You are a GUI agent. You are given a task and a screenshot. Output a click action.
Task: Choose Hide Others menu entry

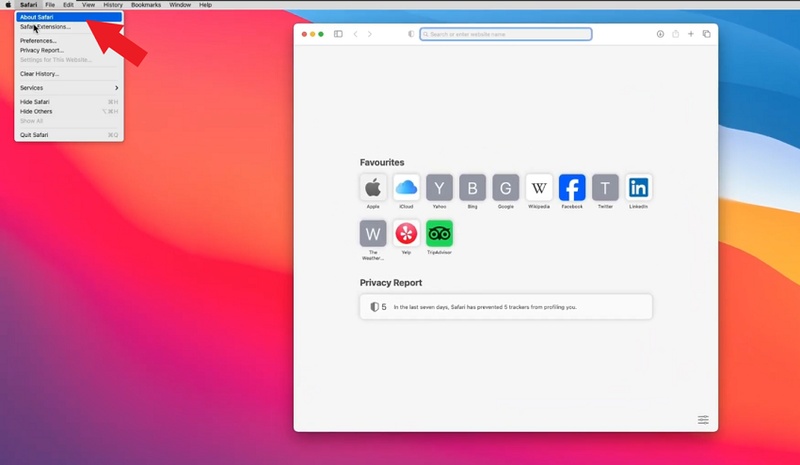point(69,111)
